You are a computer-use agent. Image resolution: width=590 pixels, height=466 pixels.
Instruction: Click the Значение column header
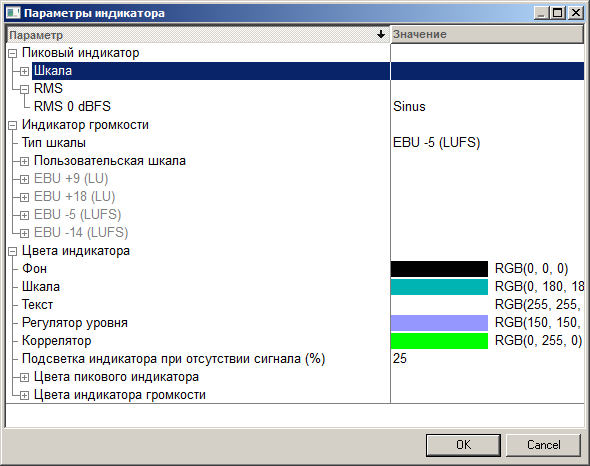487,35
